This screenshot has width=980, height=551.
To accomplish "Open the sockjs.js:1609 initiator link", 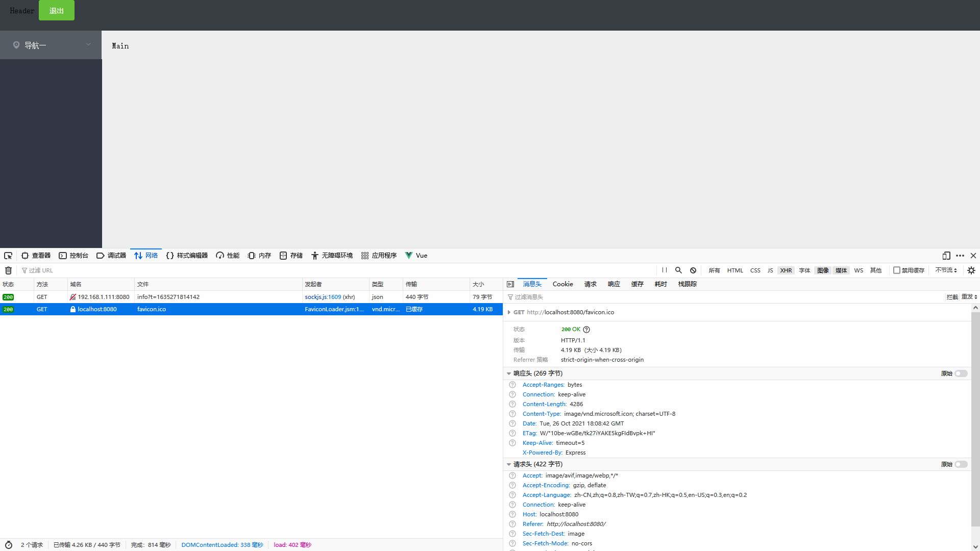I will (323, 297).
